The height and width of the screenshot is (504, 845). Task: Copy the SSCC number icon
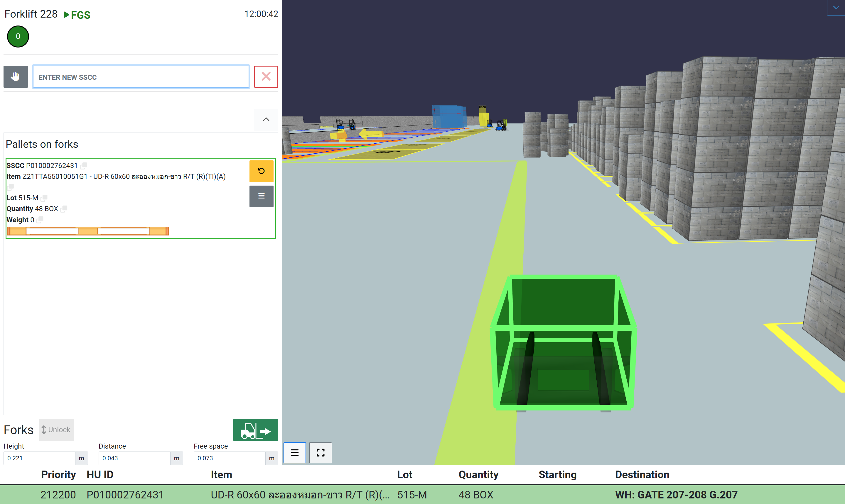84,165
